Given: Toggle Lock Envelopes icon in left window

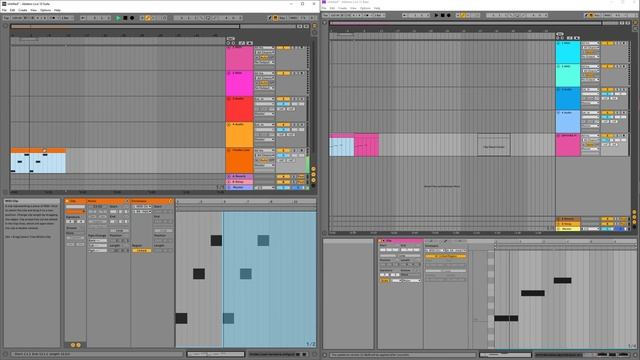Looking at the screenshot, I should coord(249,43).
